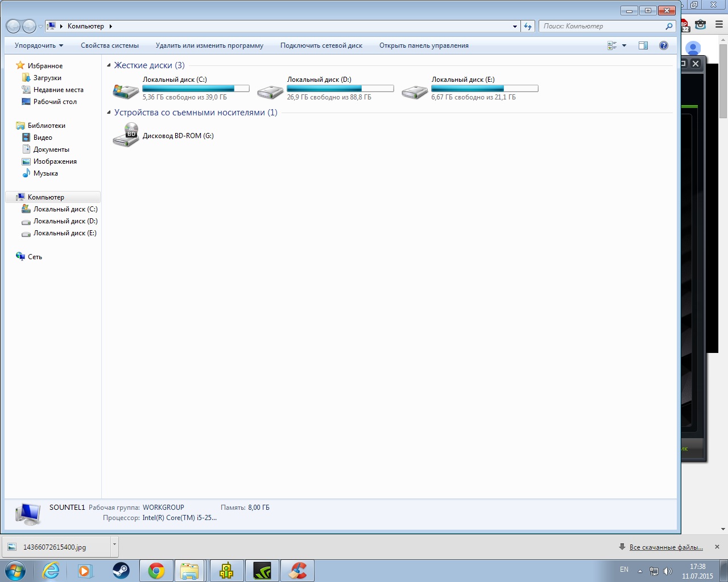The image size is (728, 582).
Task: Select Локальный диск (E:) in the navigation pane
Action: click(65, 233)
